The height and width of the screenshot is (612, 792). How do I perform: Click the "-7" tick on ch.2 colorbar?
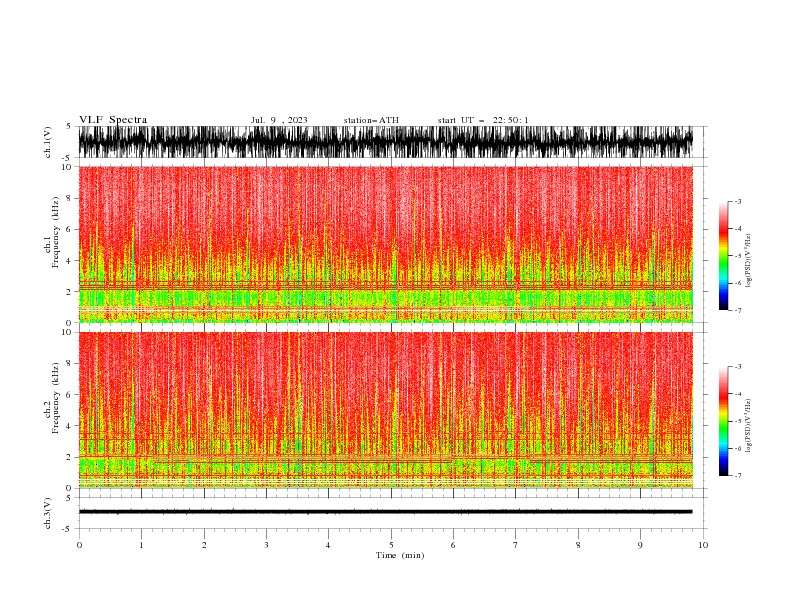pos(738,476)
